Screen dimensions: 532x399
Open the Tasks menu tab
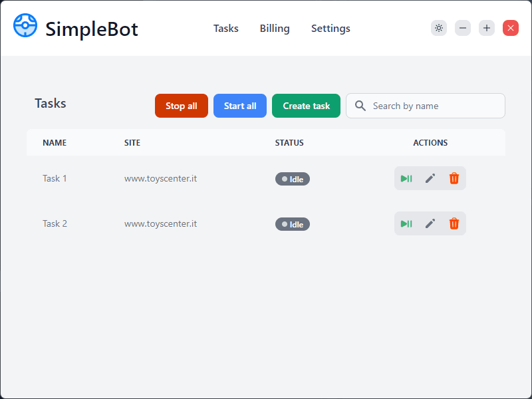226,29
